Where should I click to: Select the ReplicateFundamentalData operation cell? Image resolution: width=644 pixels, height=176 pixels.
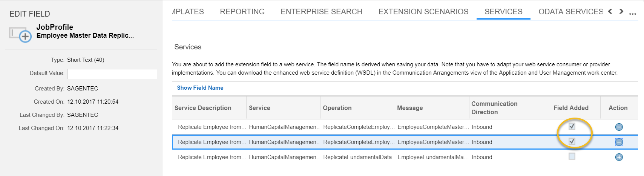[x=357, y=157]
